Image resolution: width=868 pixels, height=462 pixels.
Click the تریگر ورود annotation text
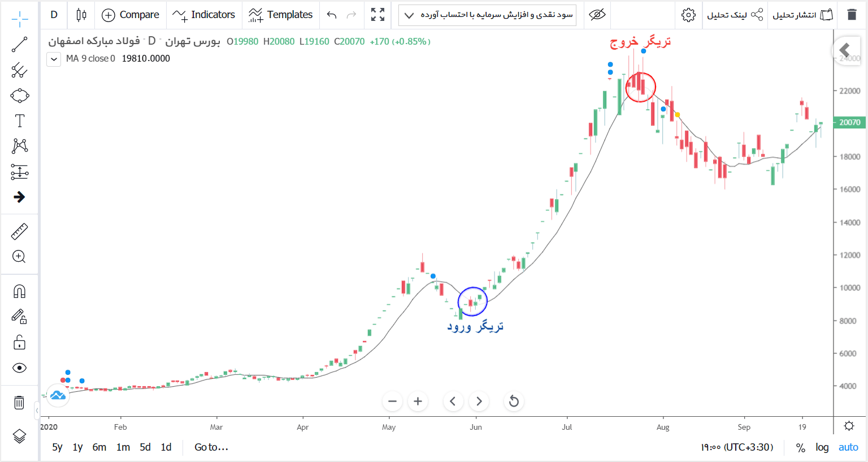(x=475, y=326)
